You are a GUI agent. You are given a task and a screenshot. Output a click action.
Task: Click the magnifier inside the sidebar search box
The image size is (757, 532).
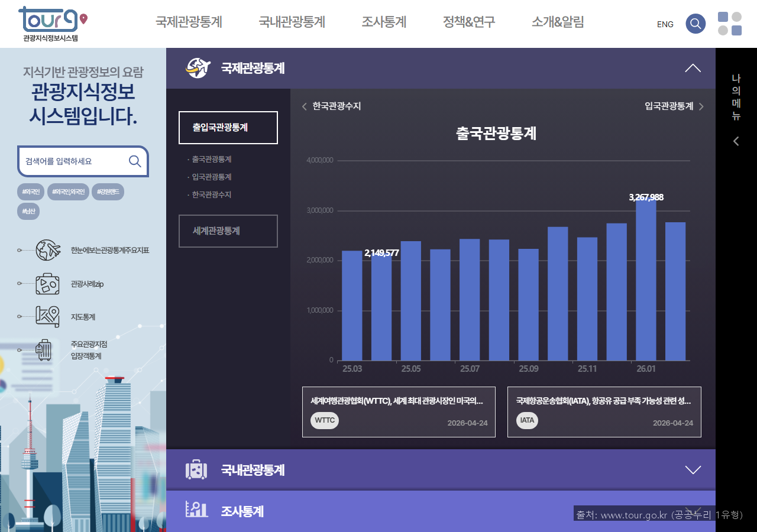pos(135,161)
